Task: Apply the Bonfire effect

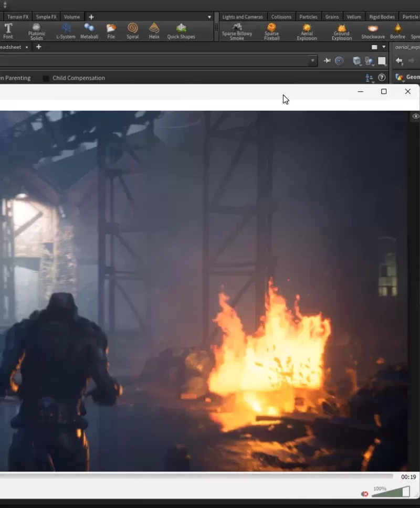Action: pyautogui.click(x=397, y=31)
